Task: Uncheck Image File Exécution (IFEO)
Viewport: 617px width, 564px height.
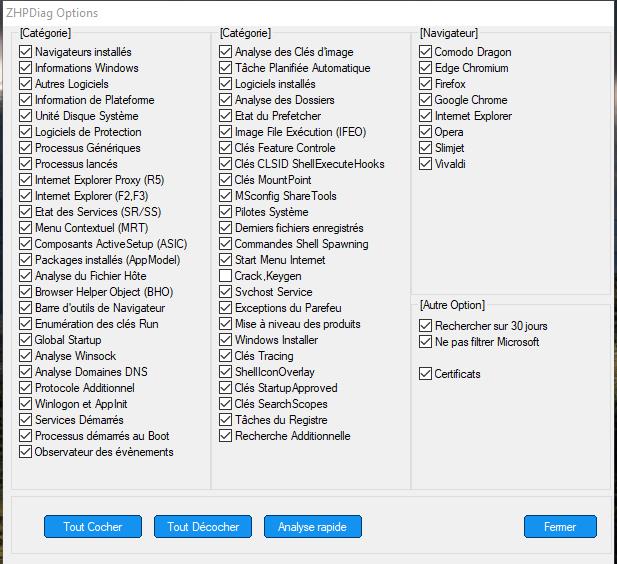Action: 226,132
